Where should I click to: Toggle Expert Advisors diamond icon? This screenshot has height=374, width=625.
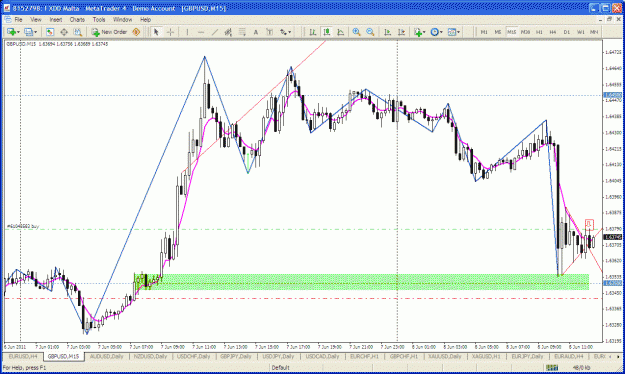pyautogui.click(x=136, y=32)
